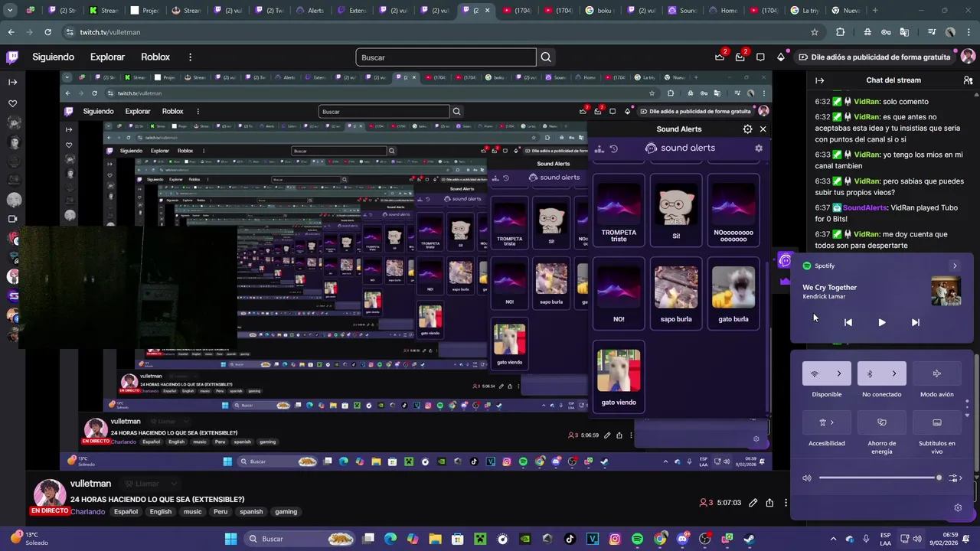Toggle Ahorro de energía quick setting

(x=882, y=422)
